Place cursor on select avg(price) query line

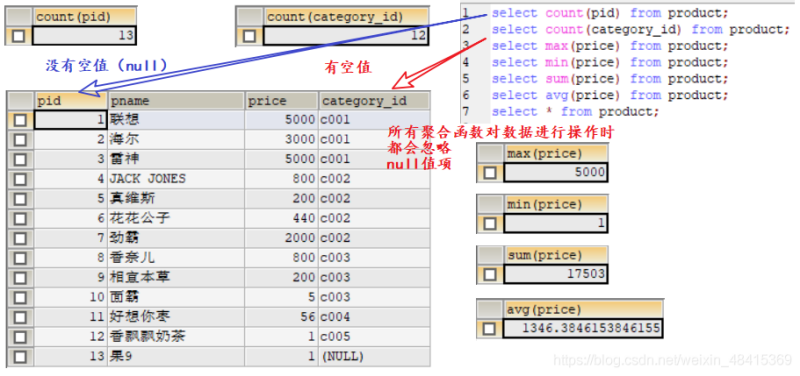[610, 95]
